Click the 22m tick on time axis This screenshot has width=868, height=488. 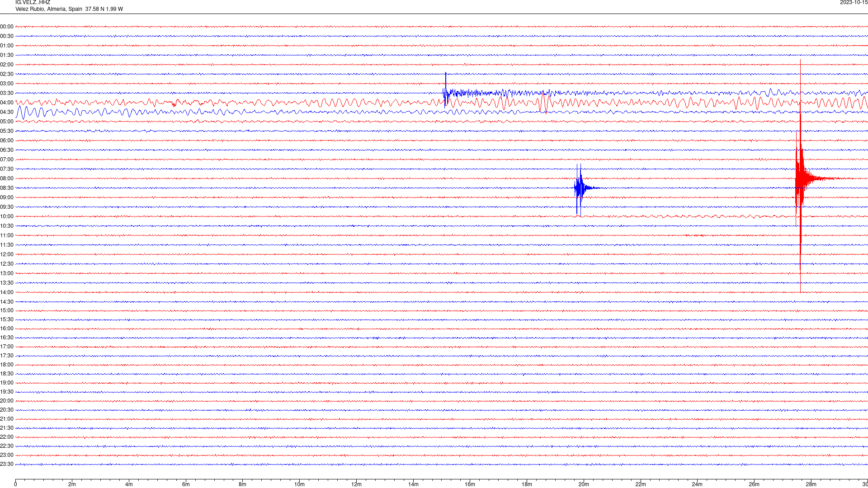[x=640, y=484]
